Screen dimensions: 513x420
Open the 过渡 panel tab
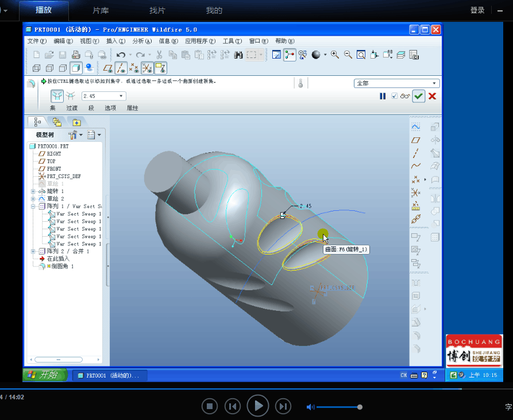[x=72, y=108]
